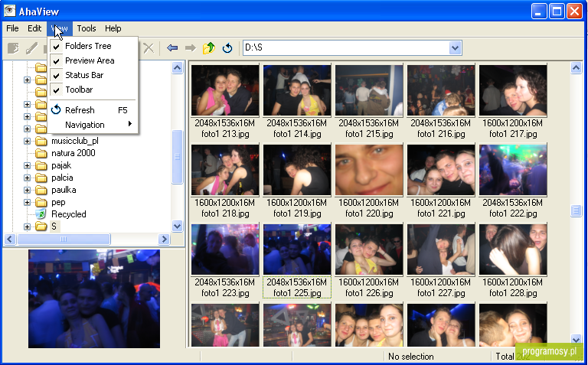Image resolution: width=588 pixels, height=365 pixels.
Task: Click thumbnail pane scroll down arrow
Action: pyautogui.click(x=576, y=339)
